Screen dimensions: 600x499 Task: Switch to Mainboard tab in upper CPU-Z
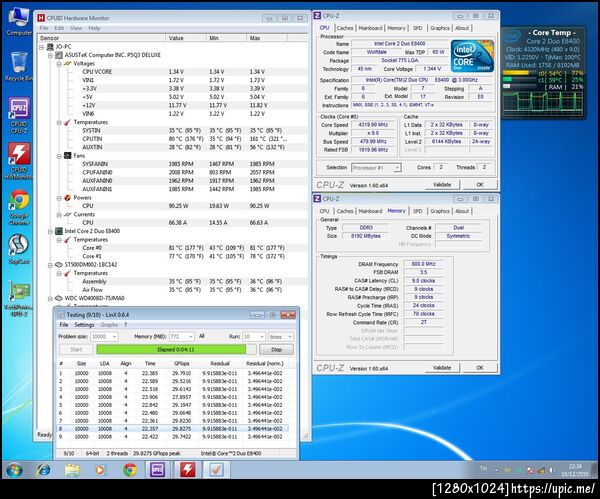tap(370, 28)
